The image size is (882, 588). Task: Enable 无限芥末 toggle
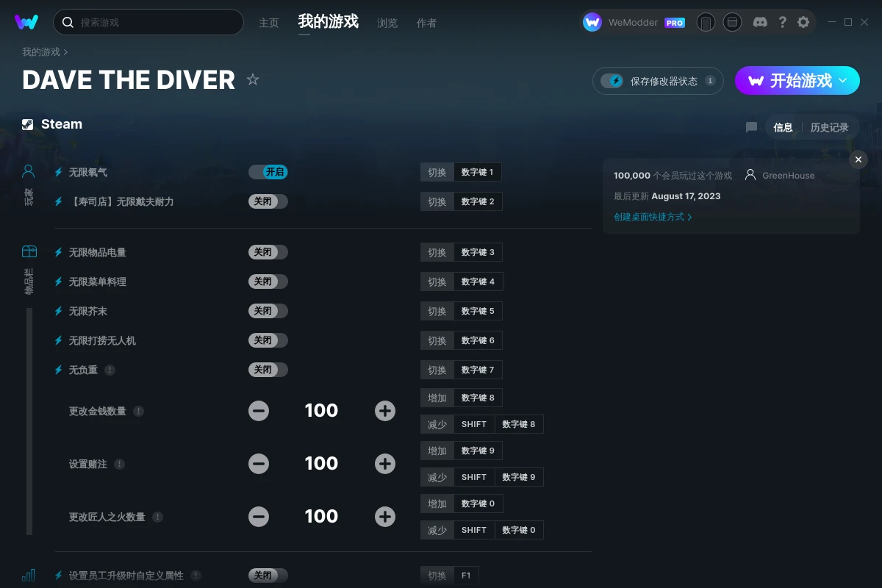pyautogui.click(x=268, y=311)
